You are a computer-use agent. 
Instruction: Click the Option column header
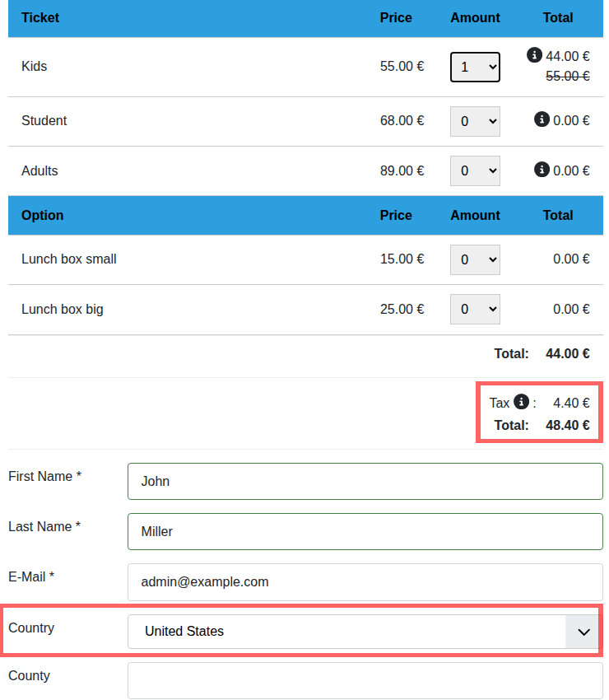click(43, 216)
